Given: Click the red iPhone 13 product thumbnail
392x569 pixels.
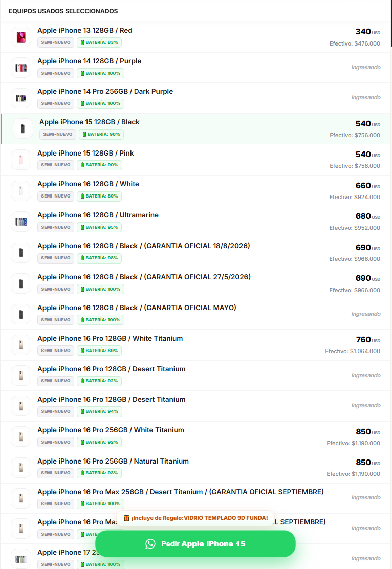Looking at the screenshot, I should point(21,37).
